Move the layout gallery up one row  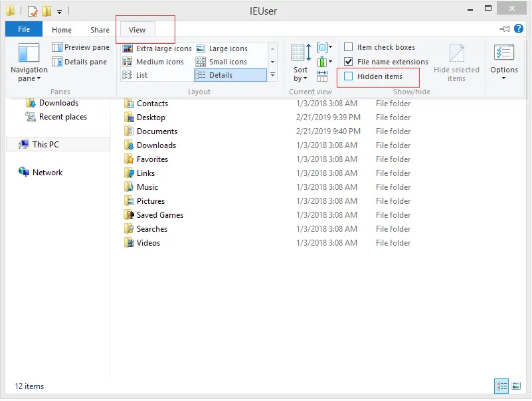click(x=272, y=49)
